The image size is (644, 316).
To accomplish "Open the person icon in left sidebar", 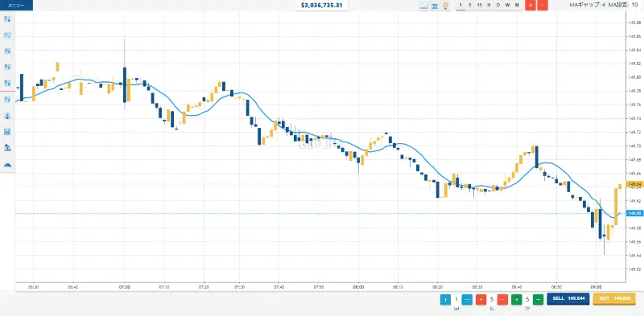I will (x=7, y=116).
